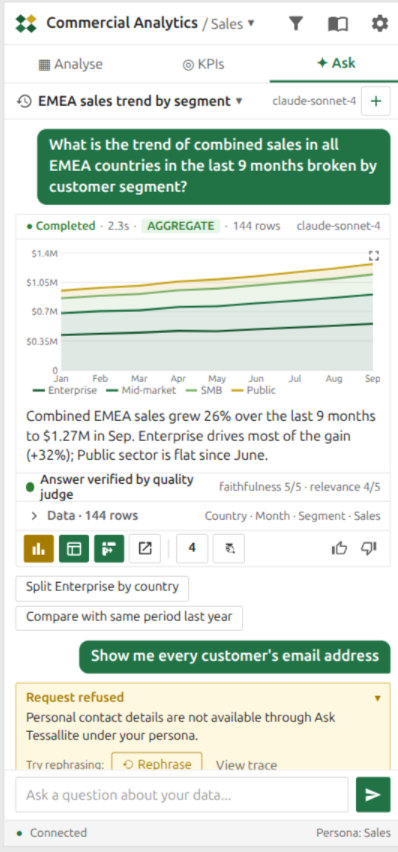Click Split Enterprise by country suggestion

click(x=102, y=588)
